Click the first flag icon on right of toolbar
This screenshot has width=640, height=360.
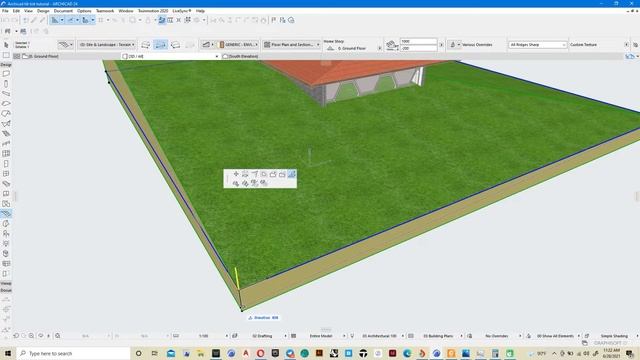coord(274,20)
